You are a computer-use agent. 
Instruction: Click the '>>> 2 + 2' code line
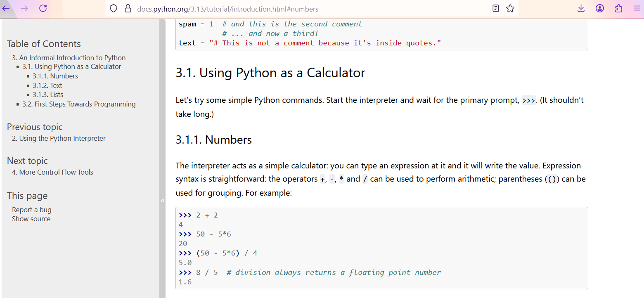(198, 215)
